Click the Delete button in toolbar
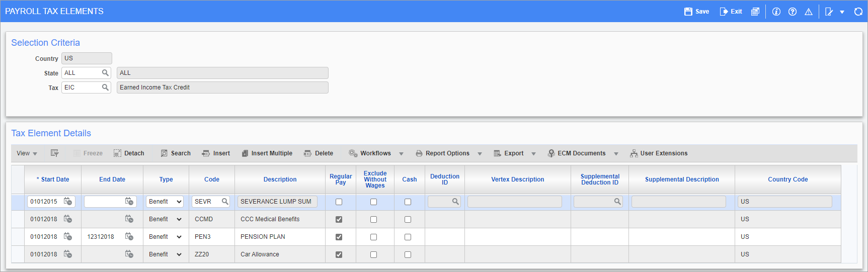Image resolution: width=868 pixels, height=272 pixels. point(319,153)
